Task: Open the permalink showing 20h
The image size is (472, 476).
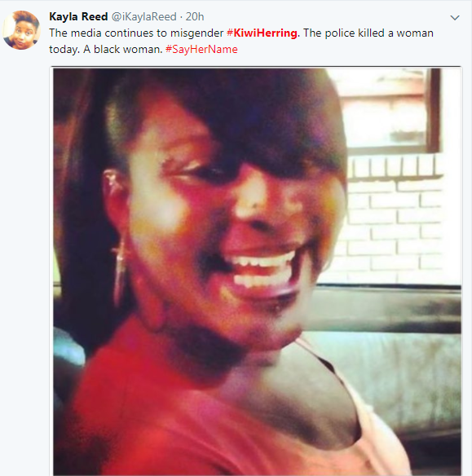Action: point(195,16)
